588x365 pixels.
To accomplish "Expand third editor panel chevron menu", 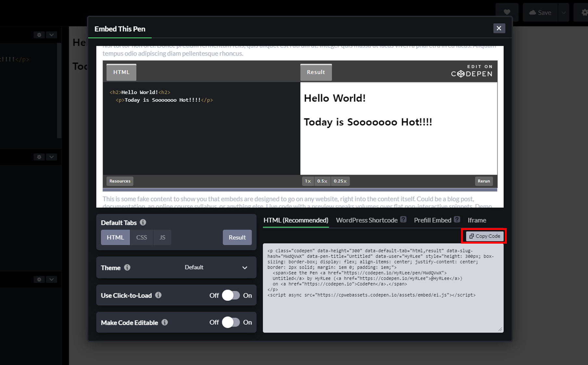I will click(52, 279).
